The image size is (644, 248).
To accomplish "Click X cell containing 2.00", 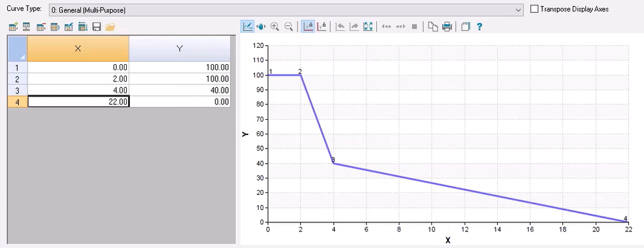I will pyautogui.click(x=78, y=79).
